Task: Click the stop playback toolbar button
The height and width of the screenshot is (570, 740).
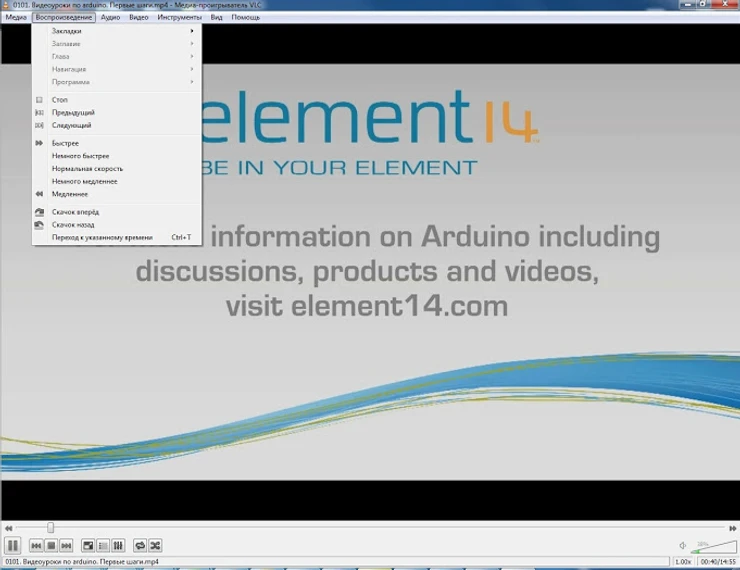Action: [x=51, y=546]
